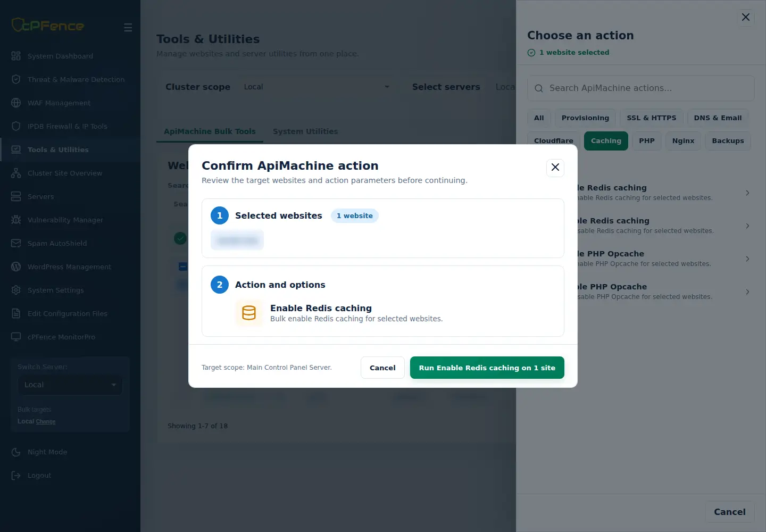The height and width of the screenshot is (532, 766).
Task: Click Run Enable Redis caching on 1 site
Action: [x=487, y=368]
